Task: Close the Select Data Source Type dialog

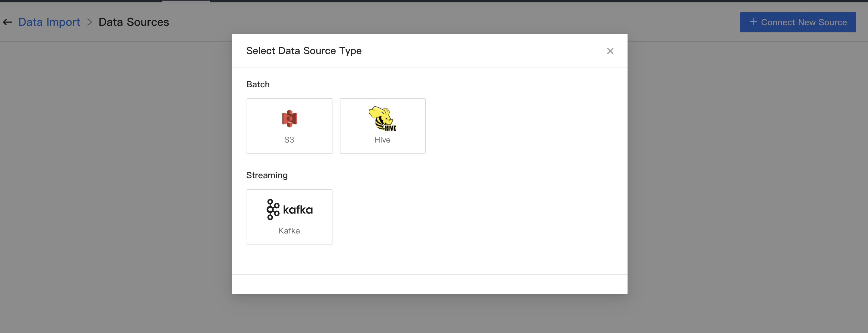Action: click(x=610, y=51)
